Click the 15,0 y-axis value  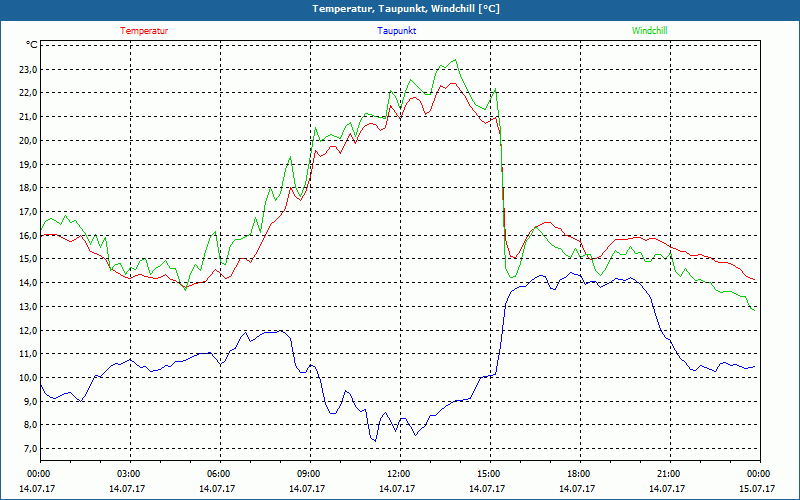click(x=29, y=259)
